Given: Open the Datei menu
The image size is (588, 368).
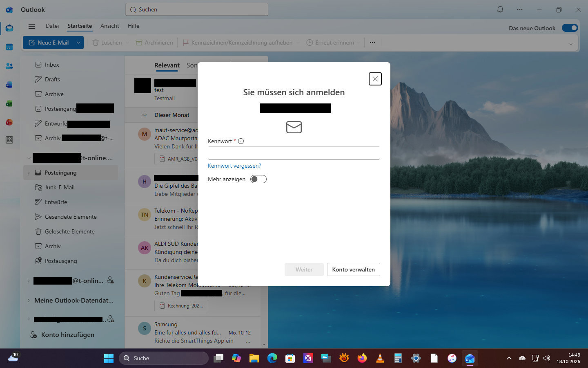Looking at the screenshot, I should click(x=52, y=26).
